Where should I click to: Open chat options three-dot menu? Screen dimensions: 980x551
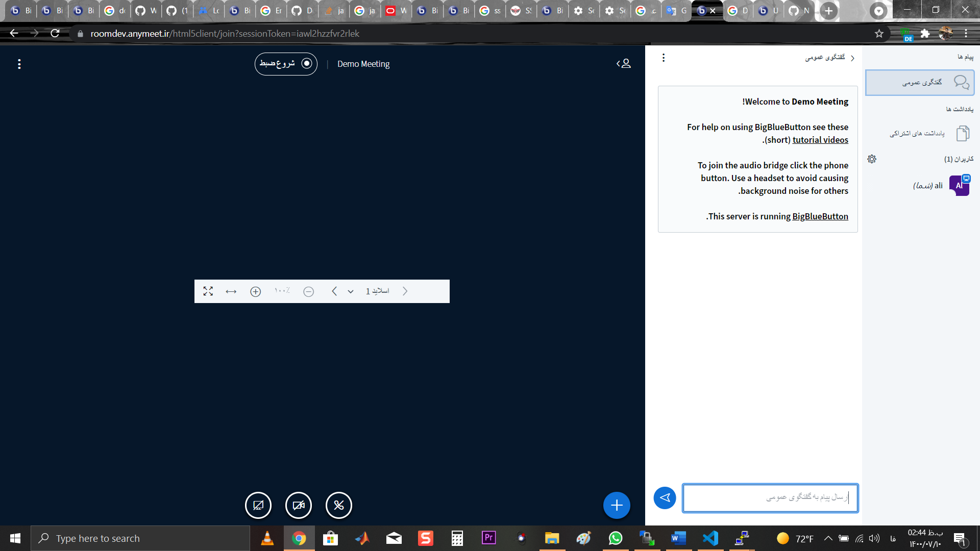(663, 57)
